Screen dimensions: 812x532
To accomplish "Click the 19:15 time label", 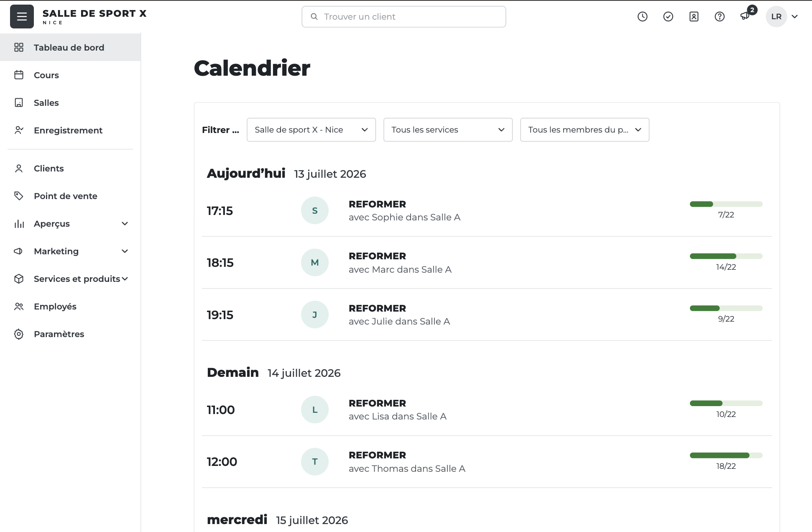I will click(x=220, y=315).
